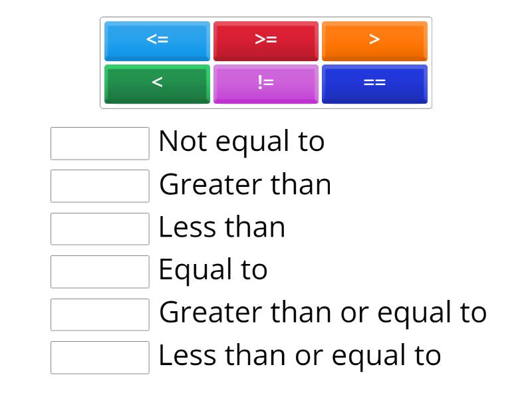Click the white border of the tile tray
532x399 pixels.
click(266, 106)
